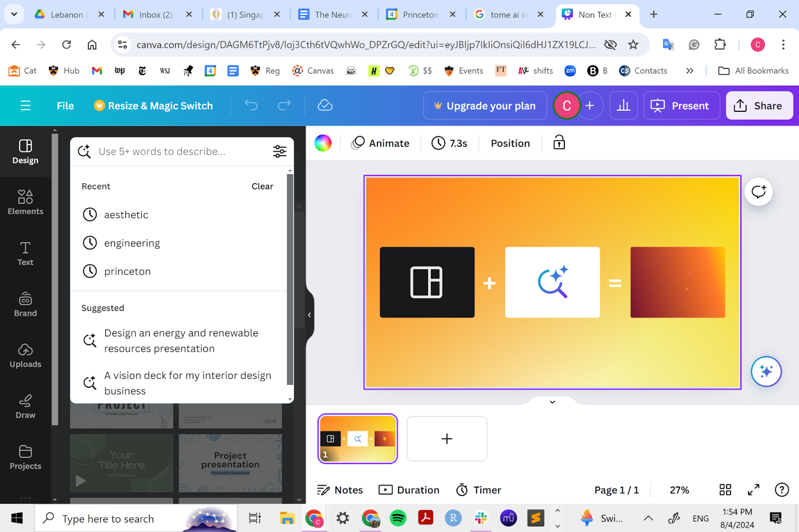Open the Text tool panel

[25, 254]
